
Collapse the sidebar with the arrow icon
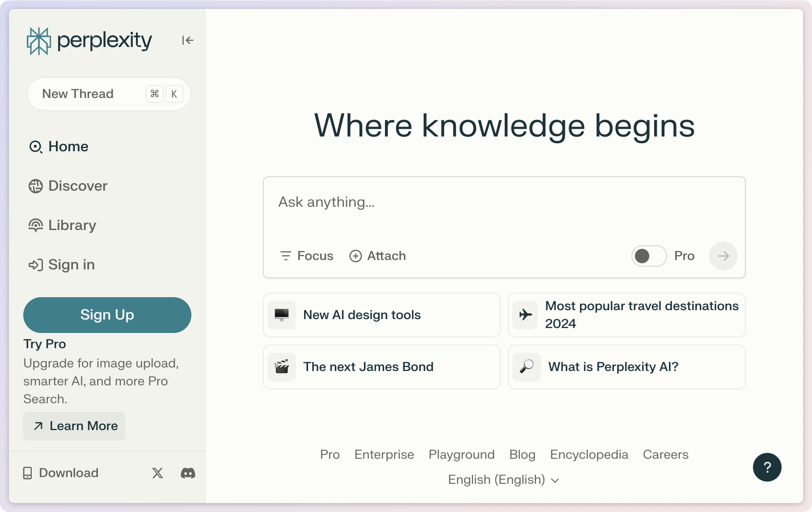point(188,40)
